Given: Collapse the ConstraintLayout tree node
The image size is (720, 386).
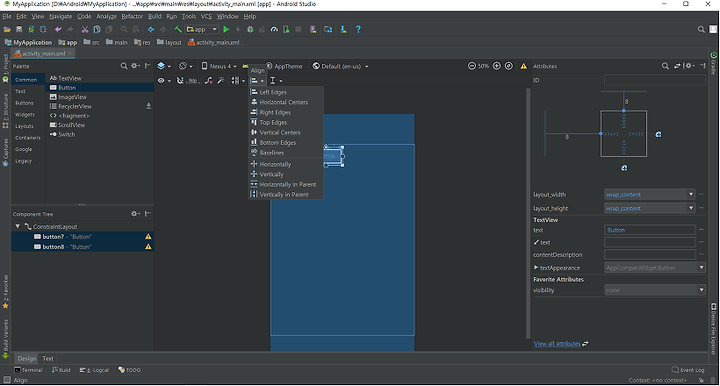Looking at the screenshot, I should (18, 226).
